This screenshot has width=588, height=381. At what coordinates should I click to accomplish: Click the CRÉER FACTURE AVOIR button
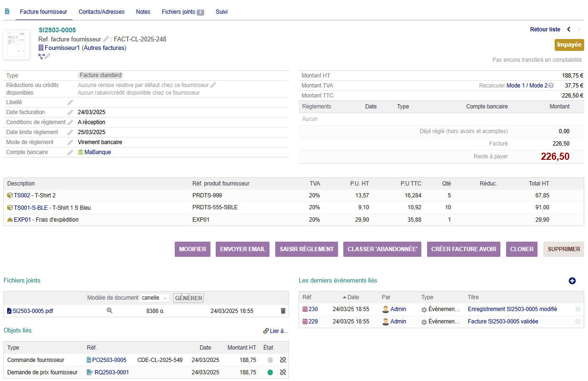pyautogui.click(x=463, y=249)
